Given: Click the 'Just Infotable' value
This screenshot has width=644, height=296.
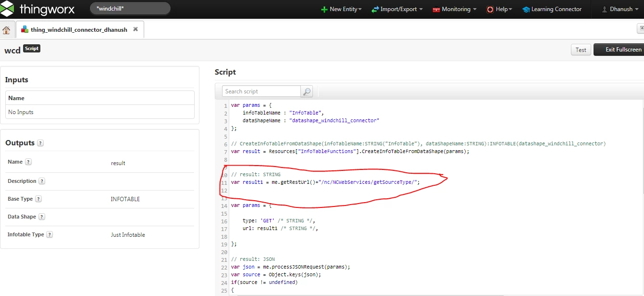Looking at the screenshot, I should coord(128,235).
